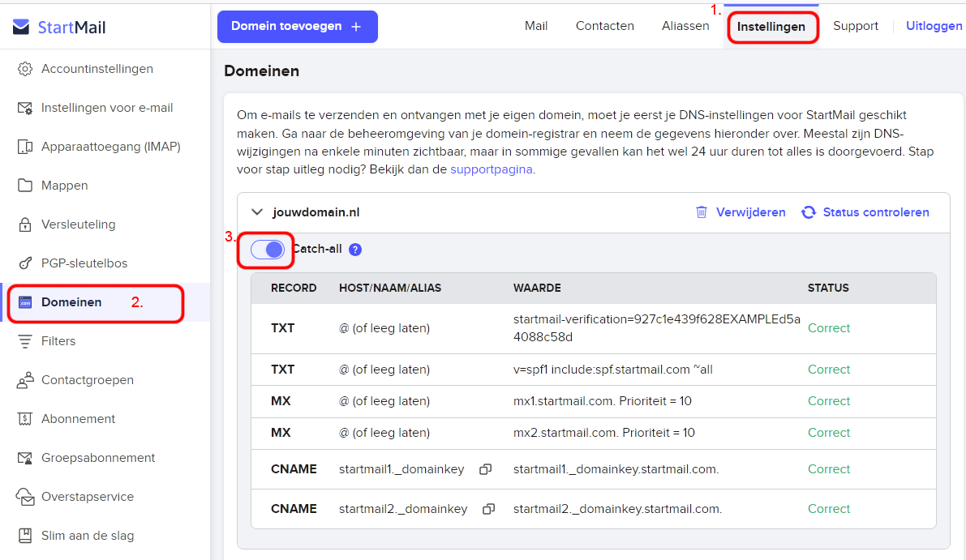
Task: Open Groepsabonnement in the sidebar
Action: click(98, 458)
